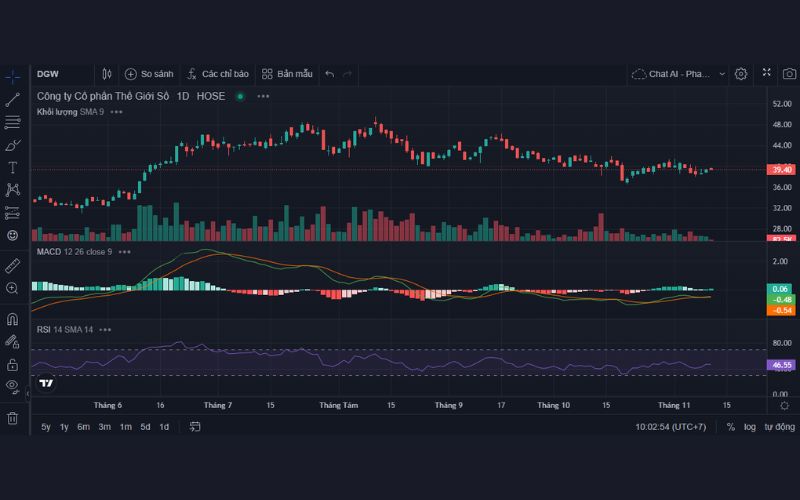
Task: Toggle log scale at bottom right
Action: point(750,427)
